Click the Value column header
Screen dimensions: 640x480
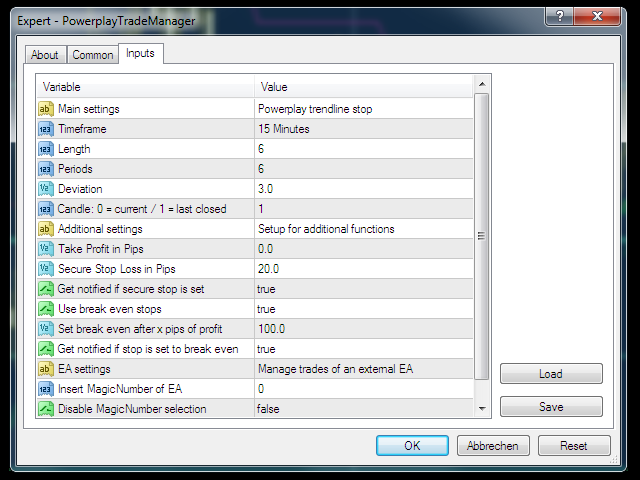tap(364, 87)
